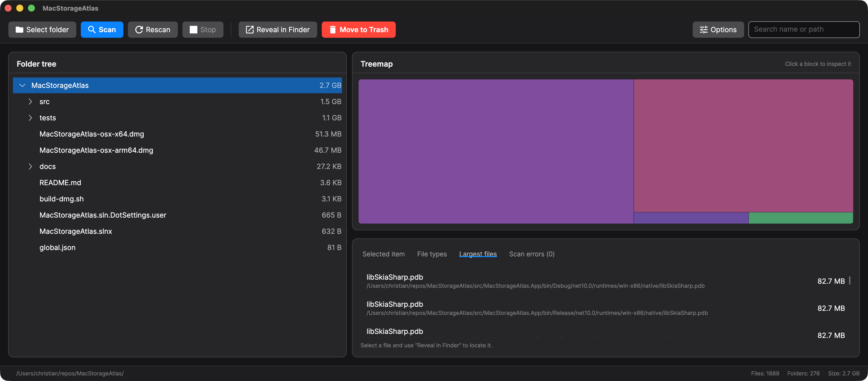The image size is (868, 381).
Task: Inspect the large magenta treemap block
Action: point(743,146)
